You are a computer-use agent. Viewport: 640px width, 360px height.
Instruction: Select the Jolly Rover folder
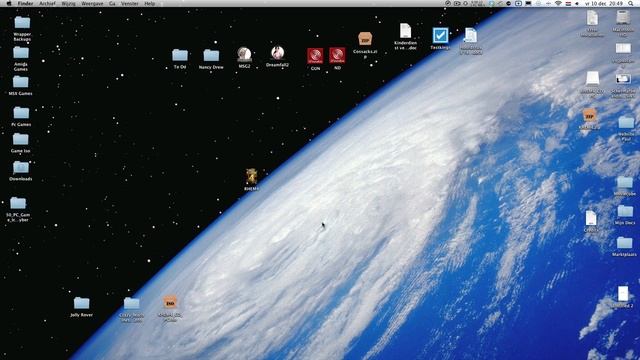82,303
